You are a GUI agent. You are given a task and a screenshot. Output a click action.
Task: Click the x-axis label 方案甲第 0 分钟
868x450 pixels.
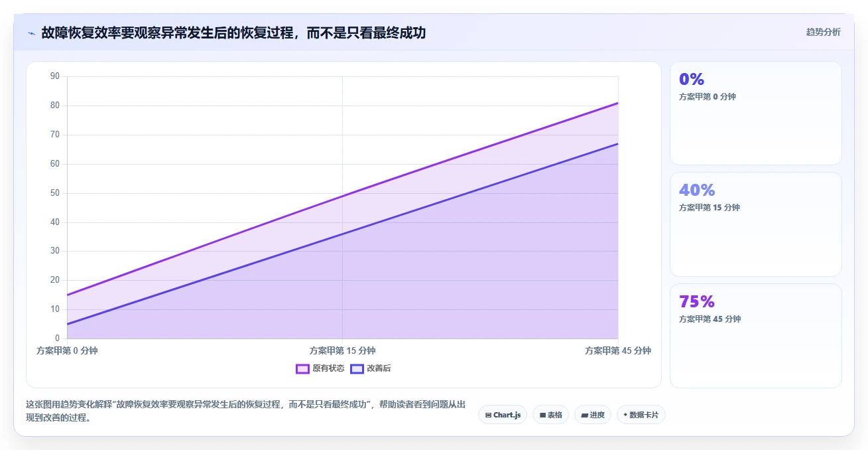(x=67, y=350)
